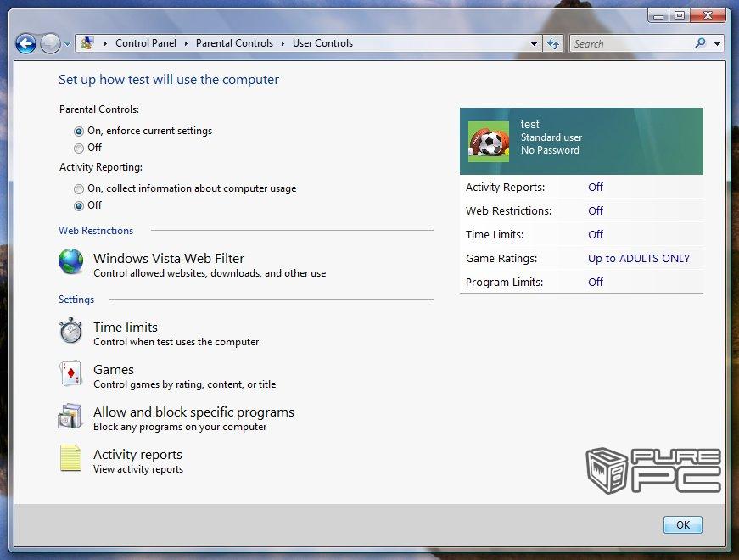Screen dimensions: 739x560
Task: Click the Refresh button beside address bar
Action: [x=553, y=44]
